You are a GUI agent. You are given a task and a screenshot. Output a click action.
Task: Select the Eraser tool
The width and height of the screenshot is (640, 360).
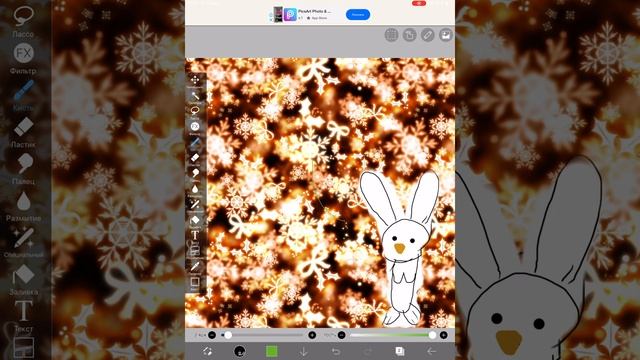tap(195, 158)
